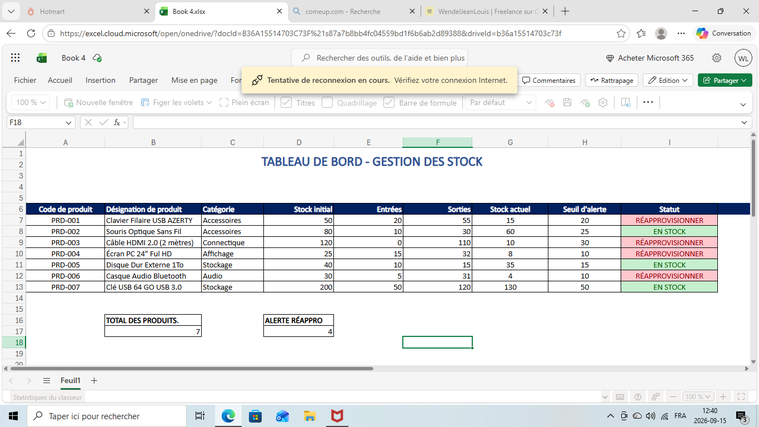Add a new sheet with the plus icon
The width and height of the screenshot is (759, 427).
(x=94, y=381)
